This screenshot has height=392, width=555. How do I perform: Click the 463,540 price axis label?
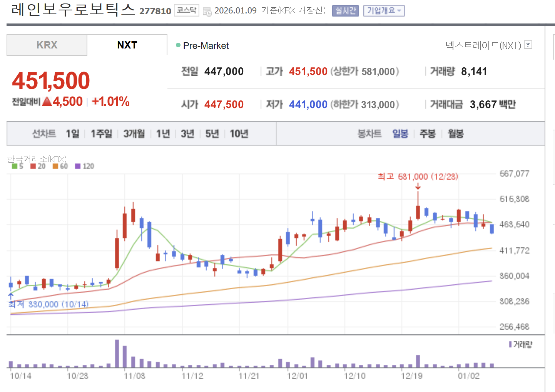(515, 224)
